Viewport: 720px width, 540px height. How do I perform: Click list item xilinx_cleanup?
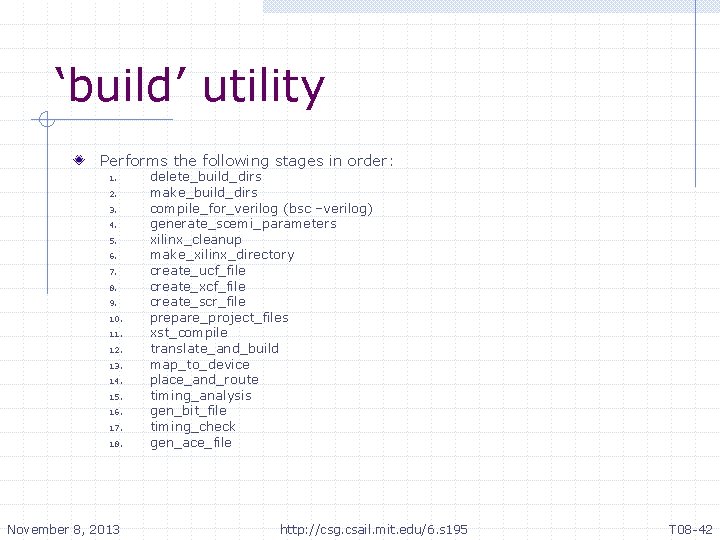click(196, 240)
